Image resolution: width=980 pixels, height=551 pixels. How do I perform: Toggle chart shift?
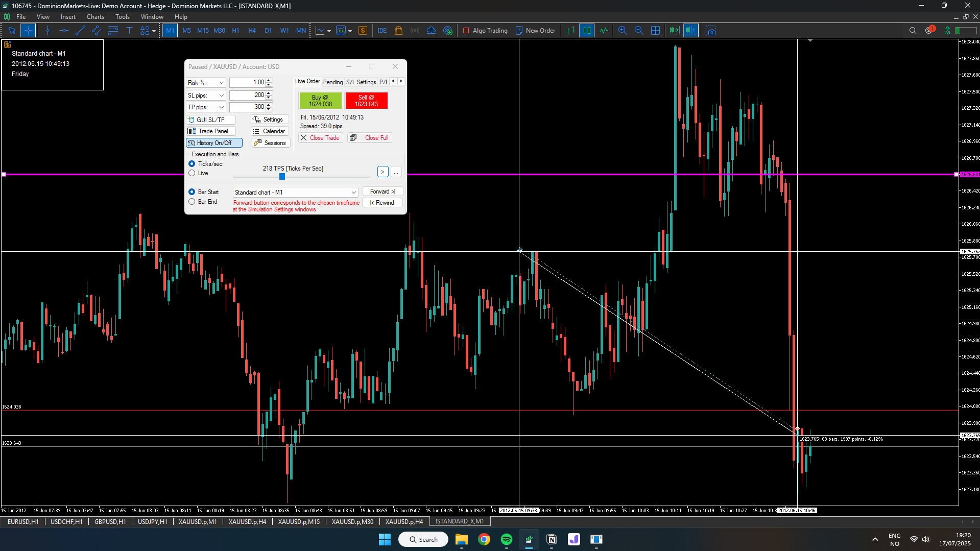point(691,31)
